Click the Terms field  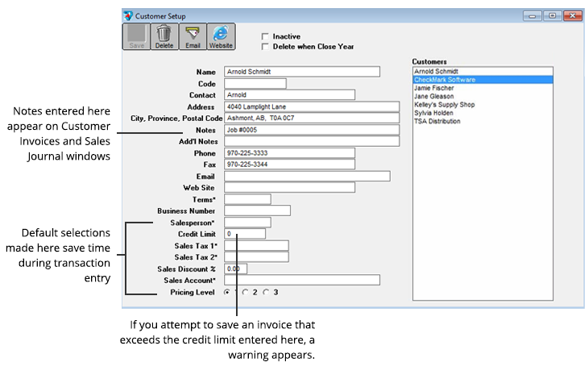246,199
